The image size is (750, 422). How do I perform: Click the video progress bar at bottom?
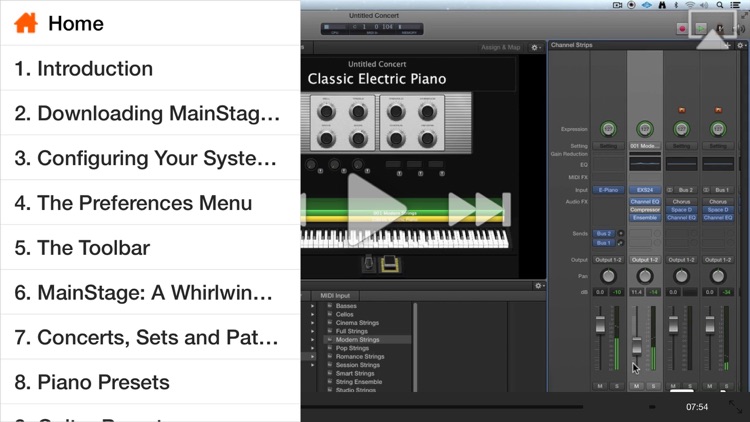(x=442, y=407)
